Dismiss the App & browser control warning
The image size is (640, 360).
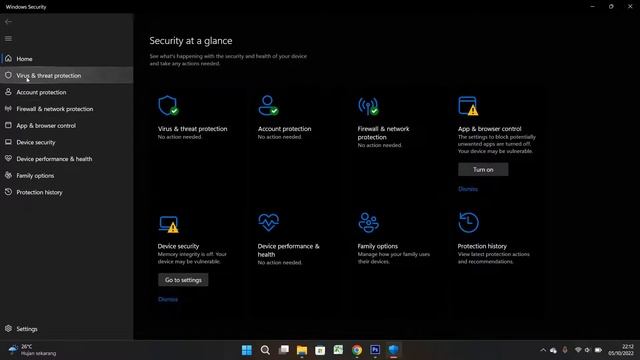pyautogui.click(x=468, y=189)
